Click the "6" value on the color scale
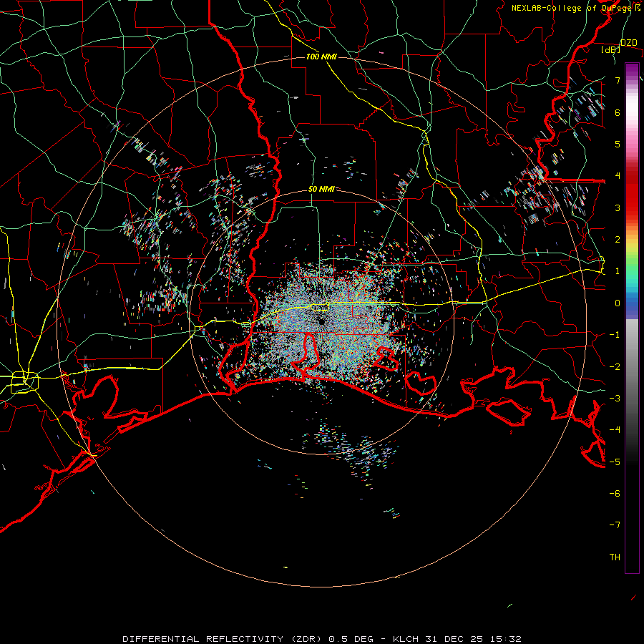Viewport: 644px width, 644px height. [618, 112]
